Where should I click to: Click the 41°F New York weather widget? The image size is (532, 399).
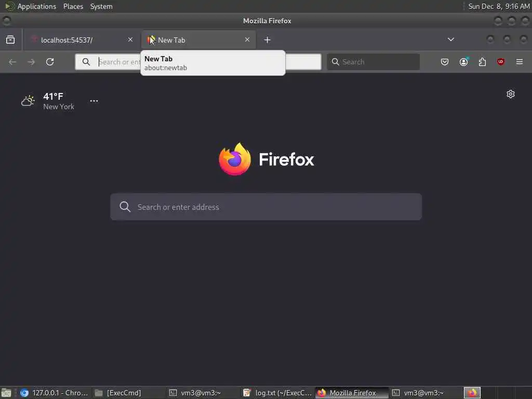click(x=47, y=101)
